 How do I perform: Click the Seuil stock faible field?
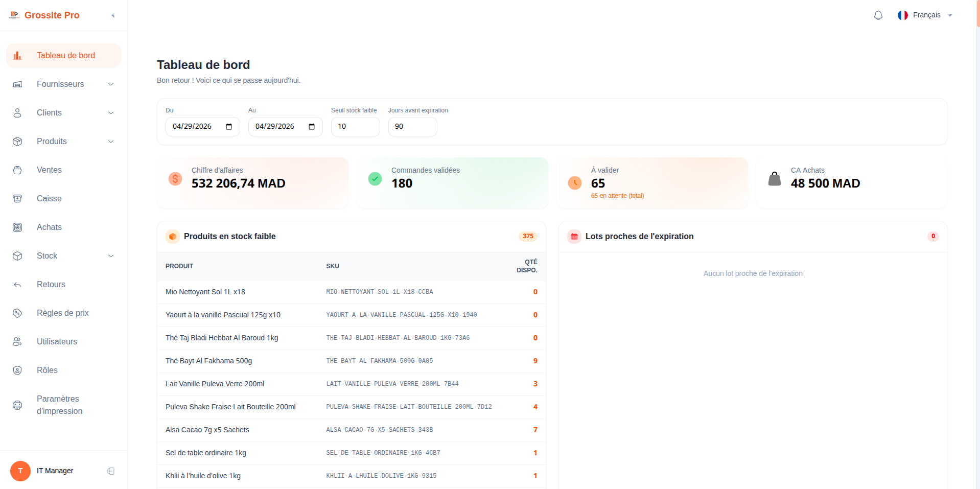pyautogui.click(x=356, y=127)
